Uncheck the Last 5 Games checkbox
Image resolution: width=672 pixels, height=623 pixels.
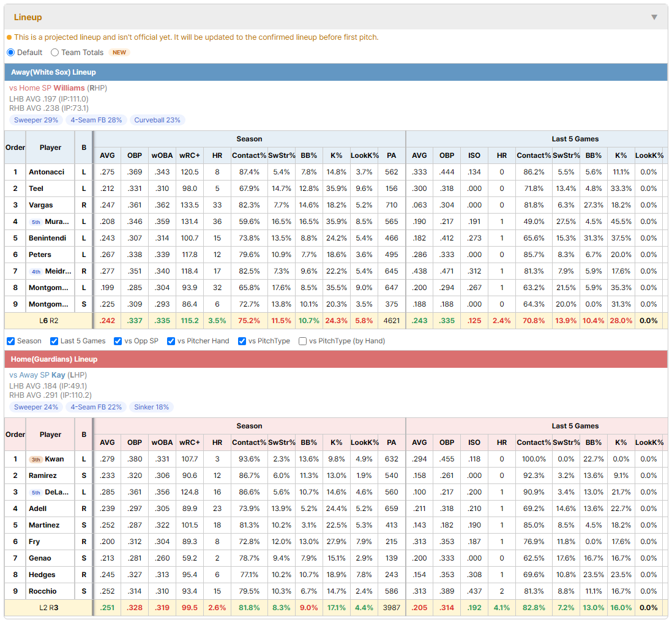(x=54, y=341)
